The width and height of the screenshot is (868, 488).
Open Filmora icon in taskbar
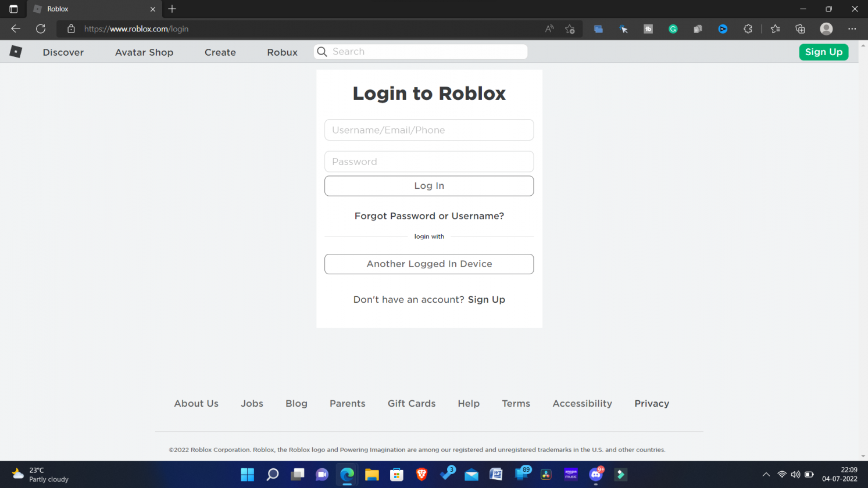coord(621,475)
